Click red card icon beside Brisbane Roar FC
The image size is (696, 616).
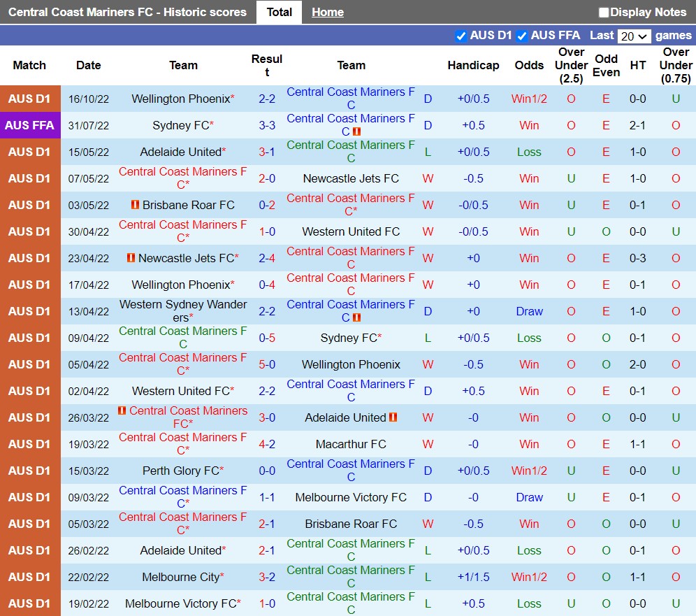[x=135, y=205]
